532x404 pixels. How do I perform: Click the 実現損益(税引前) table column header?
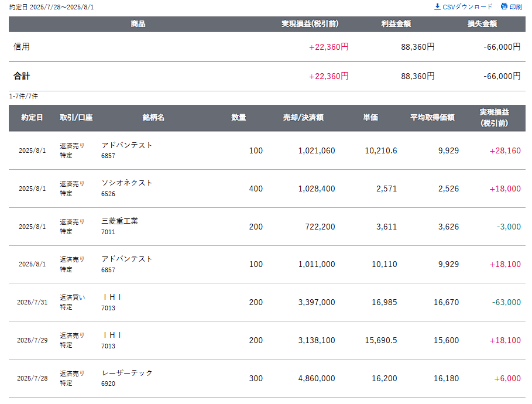tap(495, 118)
